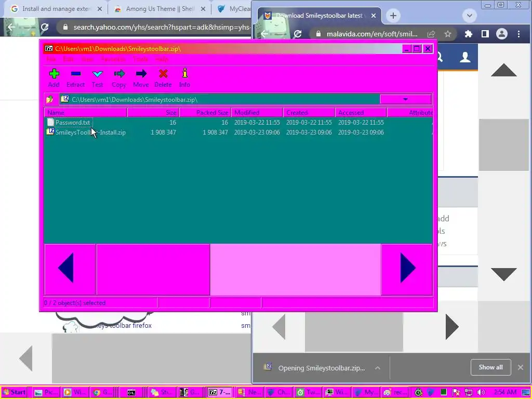Screen dimensions: 532x399
Task: Click Show all downloads button
Action: pyautogui.click(x=490, y=367)
